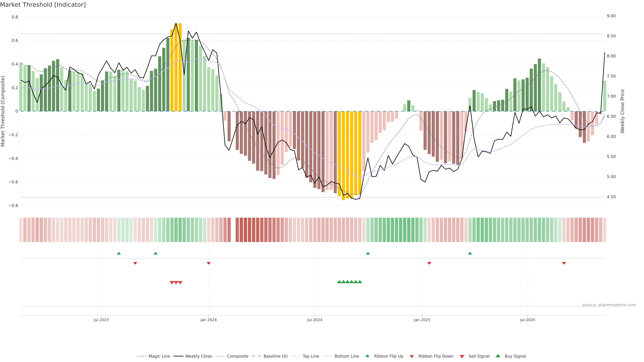Toggle the Composite legend entry
This screenshot has height=362, width=644.
click(237, 356)
